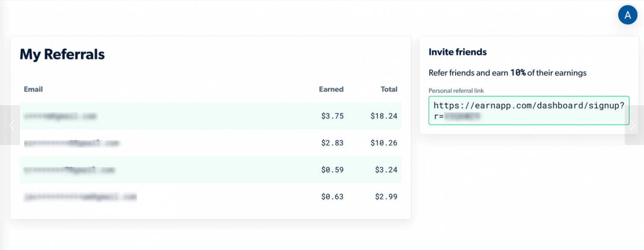
Task: Click the blurred email in the $18.24 row
Action: point(60,116)
